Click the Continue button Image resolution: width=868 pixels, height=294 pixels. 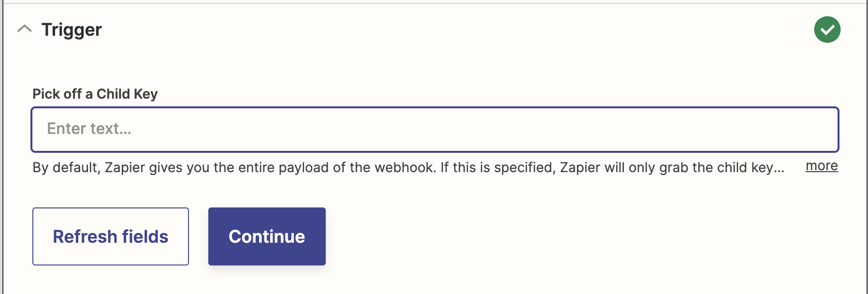[267, 236]
